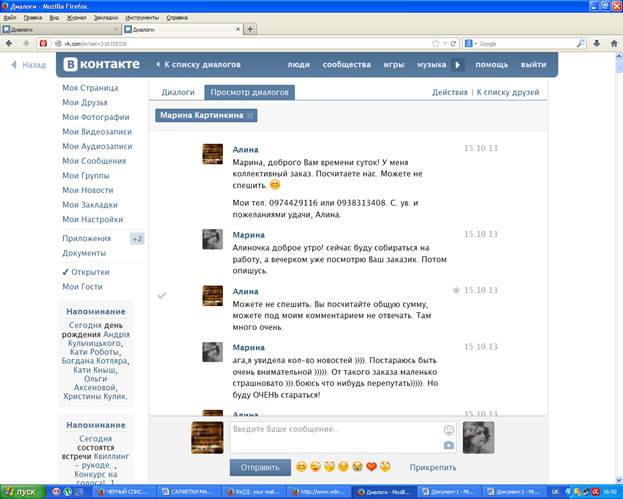The width and height of the screenshot is (623, 499).
Task: Open Мои Настройки in sidebar
Action: pos(93,219)
